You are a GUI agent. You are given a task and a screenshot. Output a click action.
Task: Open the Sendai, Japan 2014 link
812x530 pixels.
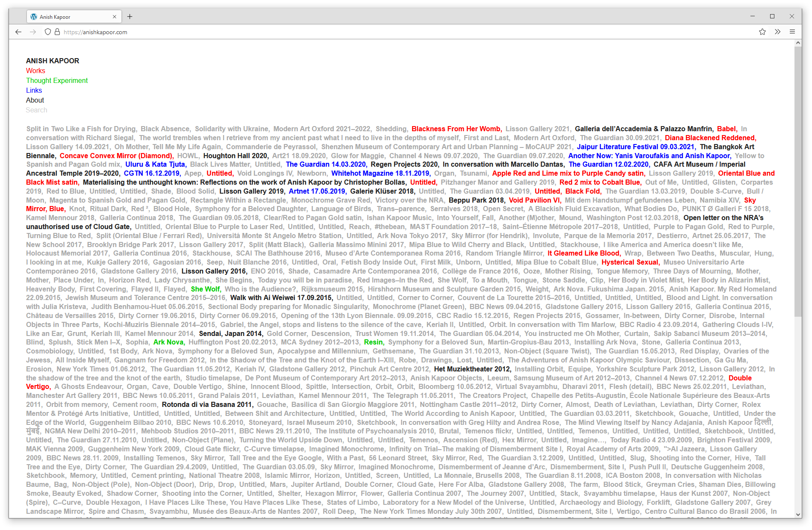point(231,333)
